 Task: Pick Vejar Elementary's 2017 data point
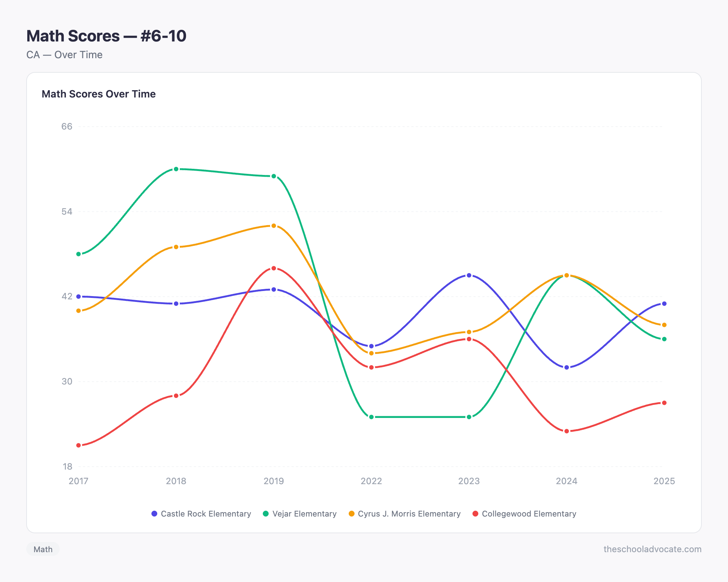click(79, 254)
